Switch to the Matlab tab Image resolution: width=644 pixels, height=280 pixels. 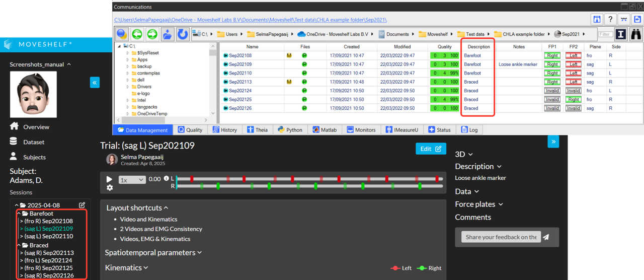325,129
